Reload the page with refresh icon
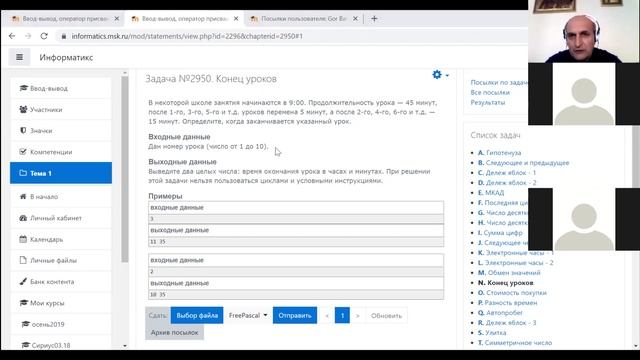Screen dimensions: 640x360 click(x=44, y=36)
